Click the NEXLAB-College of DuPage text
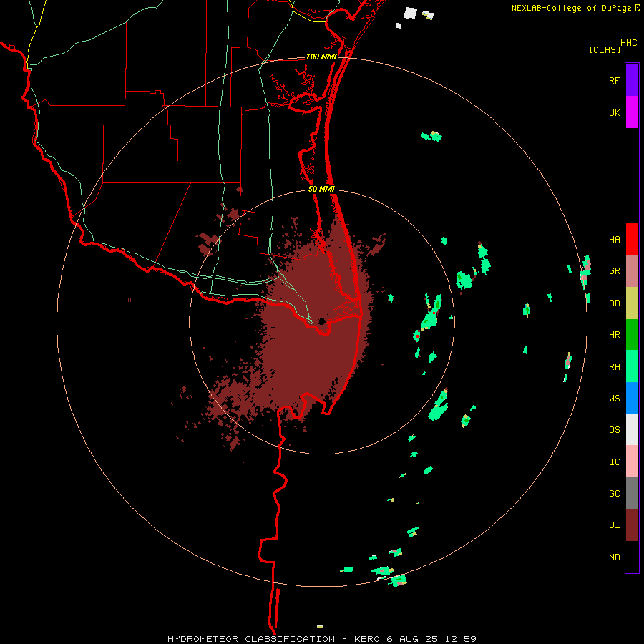 click(x=571, y=8)
